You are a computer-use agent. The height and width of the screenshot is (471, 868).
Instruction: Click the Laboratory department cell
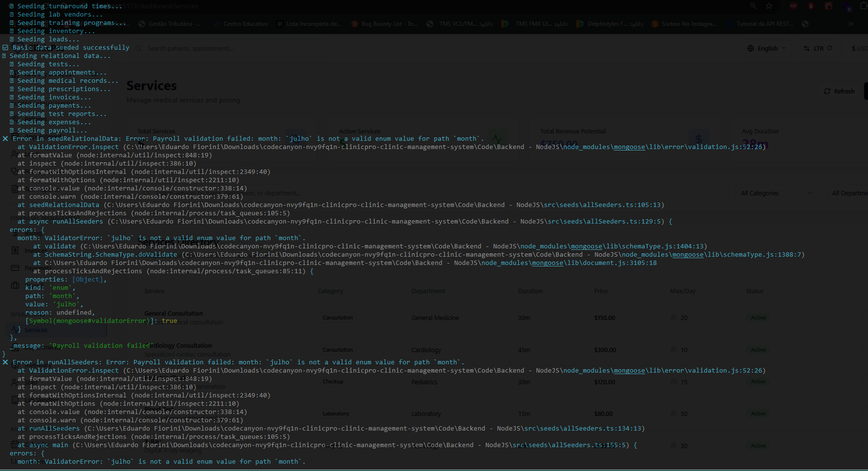426,414
